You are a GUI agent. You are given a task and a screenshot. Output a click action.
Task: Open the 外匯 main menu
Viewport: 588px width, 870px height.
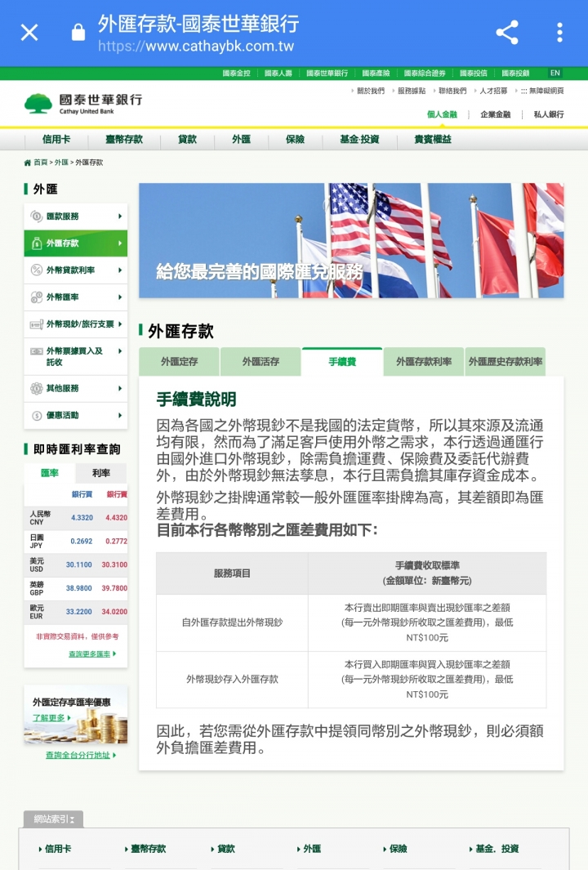tap(241, 139)
